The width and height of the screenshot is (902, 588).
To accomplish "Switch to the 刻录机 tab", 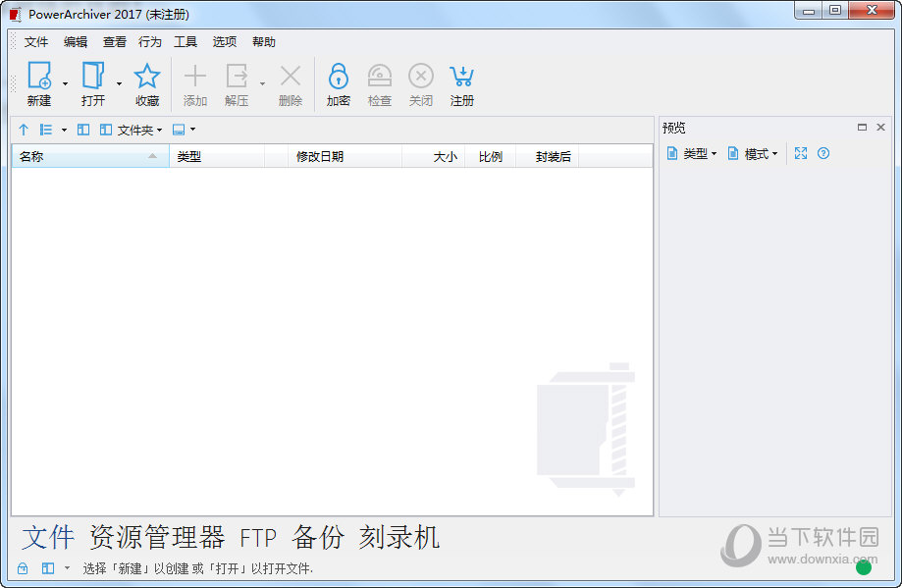I will (x=399, y=537).
